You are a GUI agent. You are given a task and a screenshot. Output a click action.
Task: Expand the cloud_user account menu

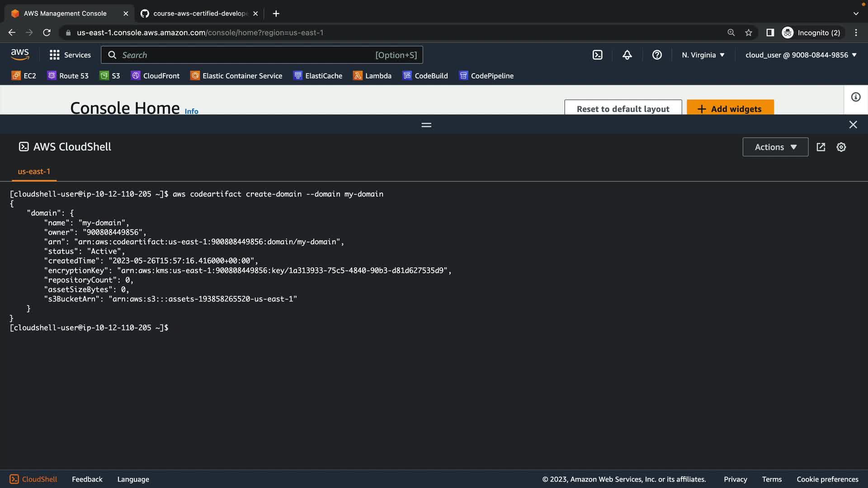[x=801, y=55]
